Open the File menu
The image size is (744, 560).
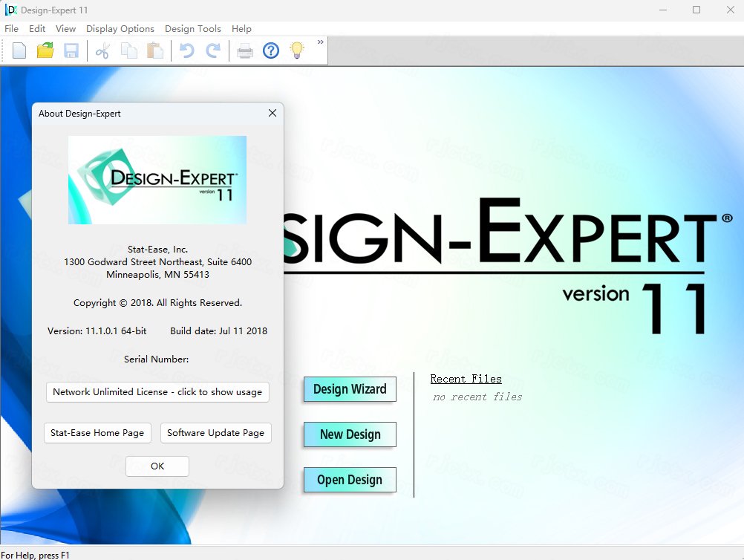pyautogui.click(x=11, y=28)
